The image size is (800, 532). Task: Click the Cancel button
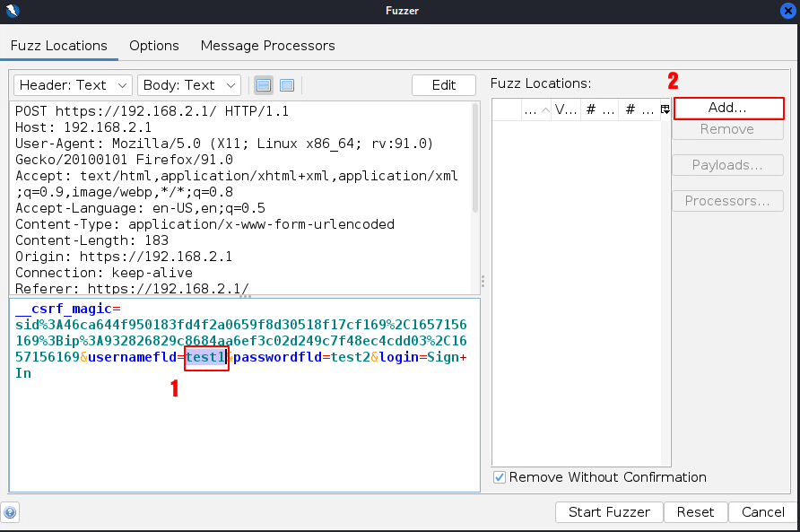(x=762, y=512)
